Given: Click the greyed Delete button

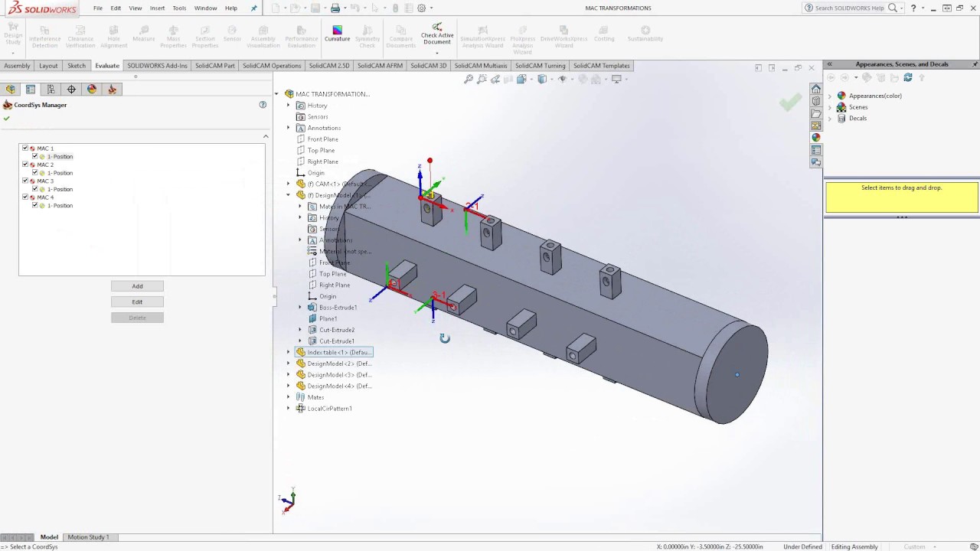Looking at the screenshot, I should [137, 318].
